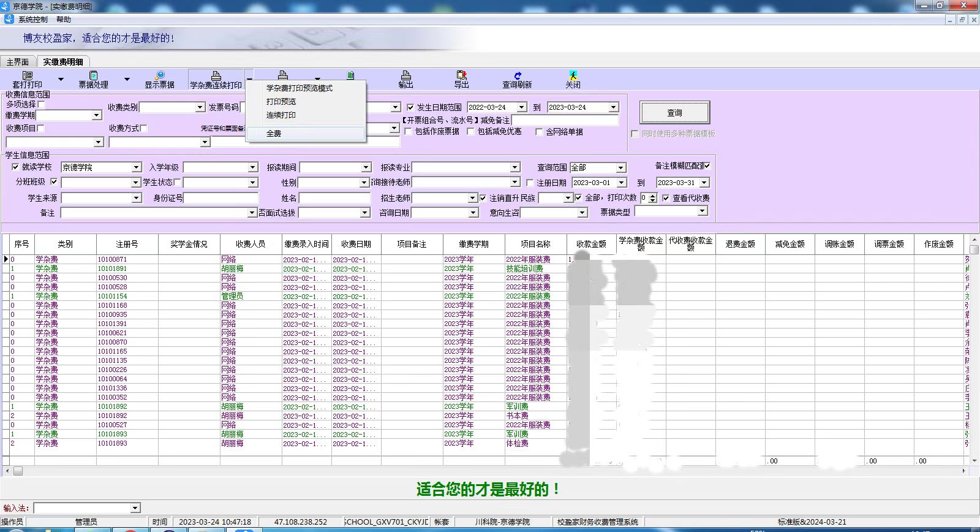Click the 关闭 toolbar icon
Image resolution: width=980 pixels, height=532 pixels.
tap(573, 75)
